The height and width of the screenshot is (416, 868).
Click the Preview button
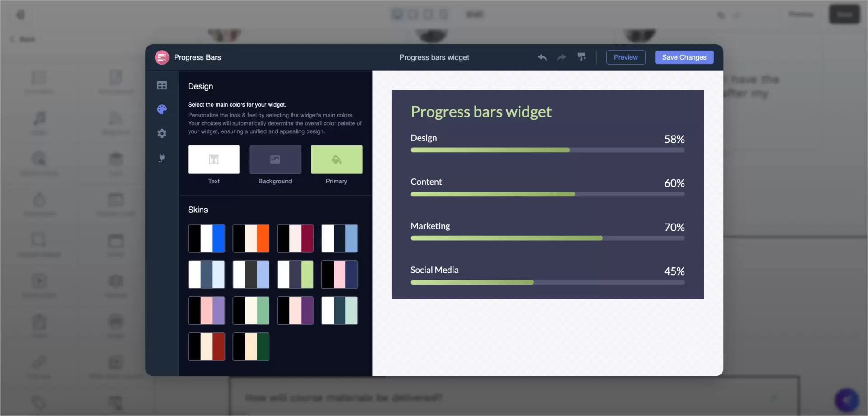pos(625,57)
